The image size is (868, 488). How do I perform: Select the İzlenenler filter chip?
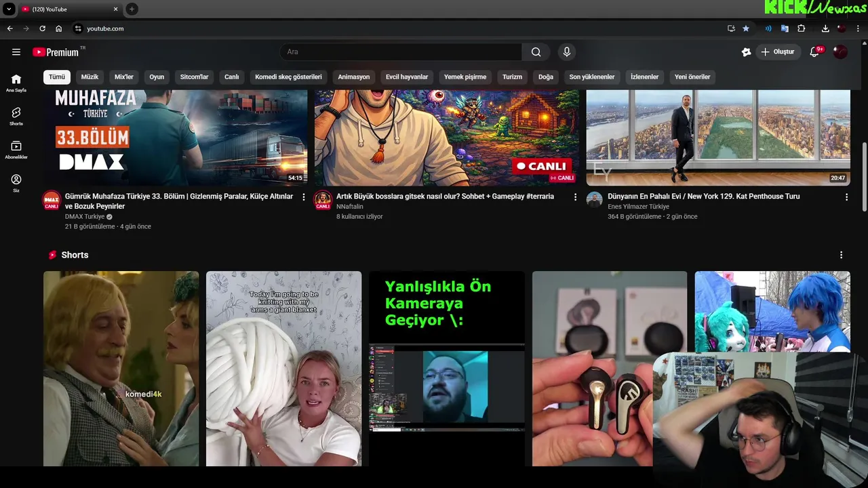pos(644,77)
